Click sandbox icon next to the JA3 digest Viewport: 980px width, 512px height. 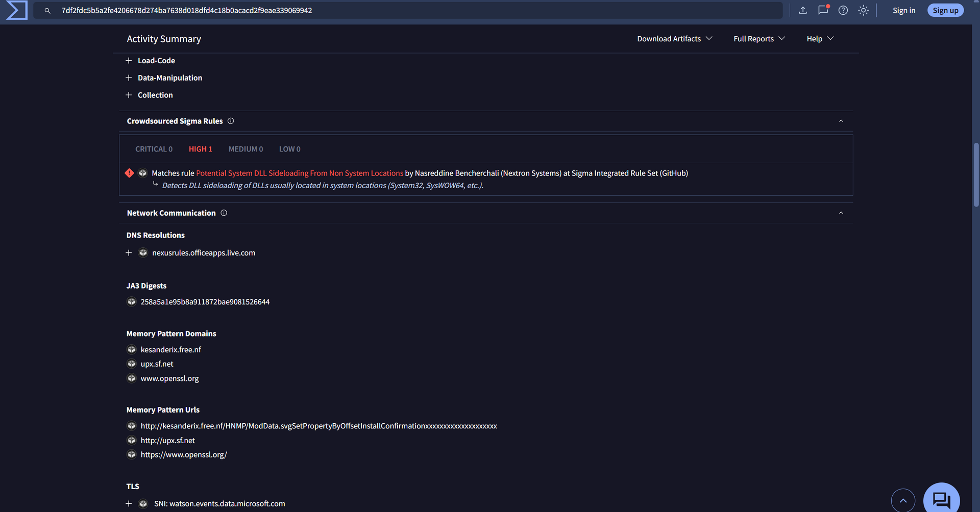(x=132, y=301)
